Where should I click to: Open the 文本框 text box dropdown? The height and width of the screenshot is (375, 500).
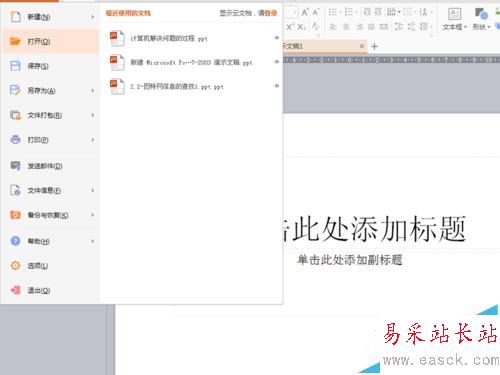455,27
